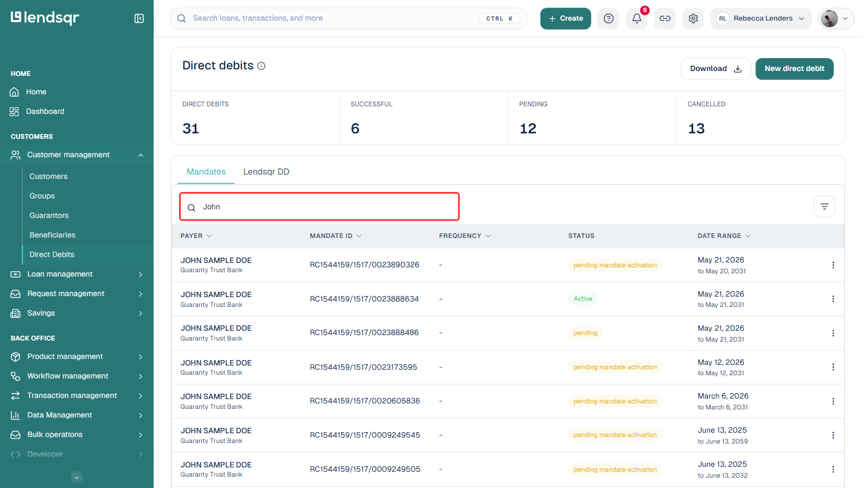The height and width of the screenshot is (488, 868).
Task: Collapse the Customer management section
Action: (76, 155)
